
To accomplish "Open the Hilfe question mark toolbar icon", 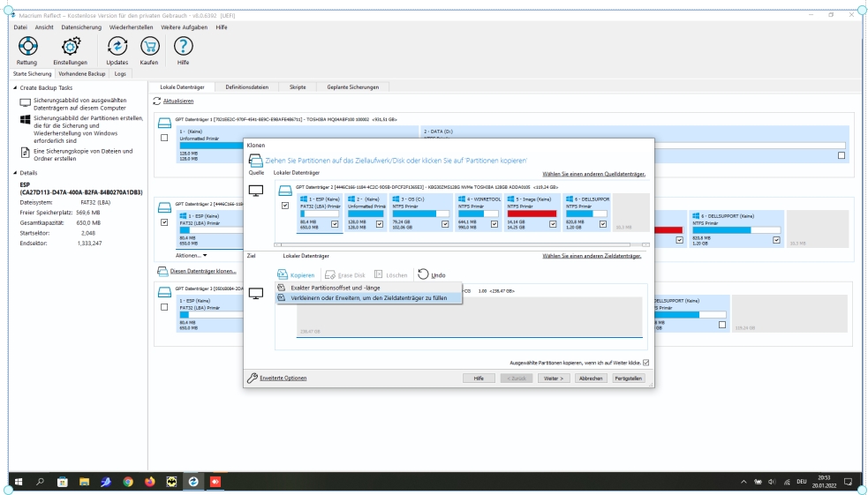I will point(184,46).
